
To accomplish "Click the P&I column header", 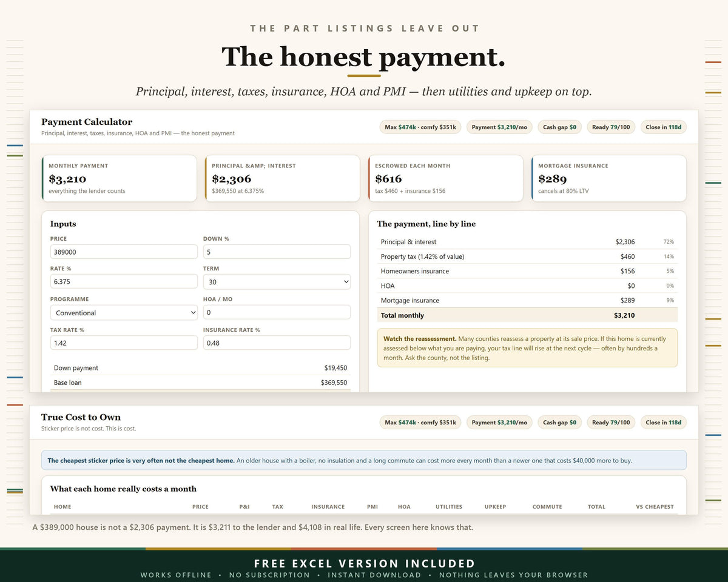I will [244, 507].
